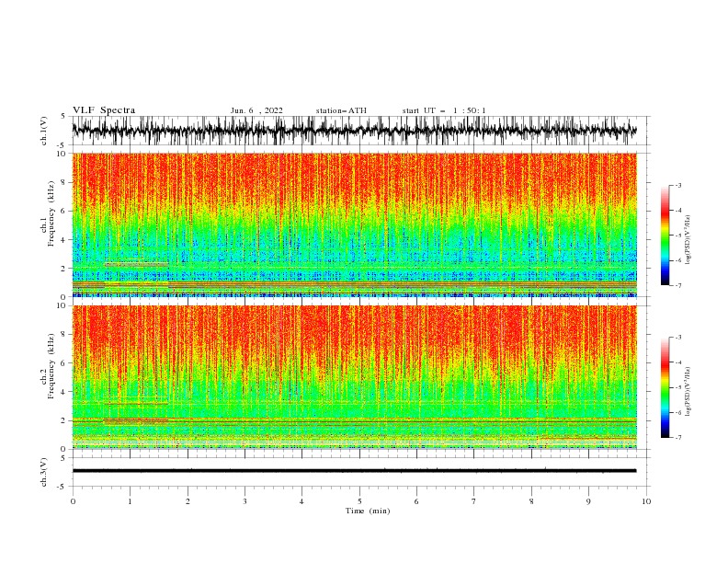728x563 pixels.
Task: Click the "-5" tick on ch.2 color bar
Action: (677, 387)
